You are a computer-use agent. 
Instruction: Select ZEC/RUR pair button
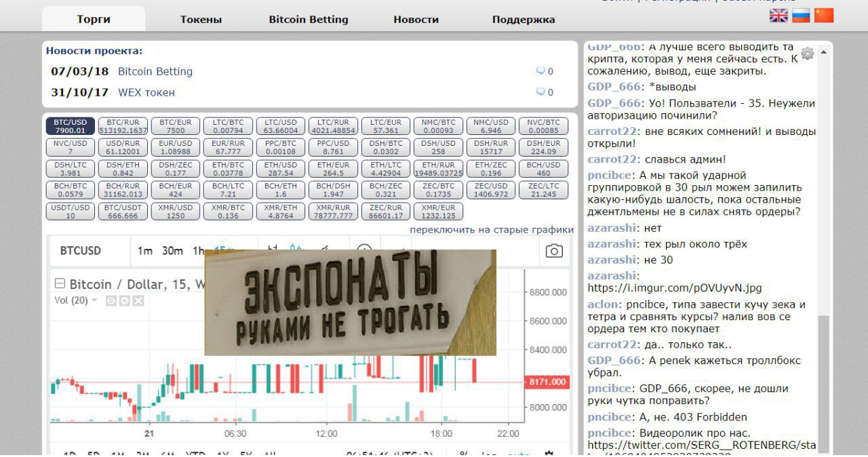point(386,211)
